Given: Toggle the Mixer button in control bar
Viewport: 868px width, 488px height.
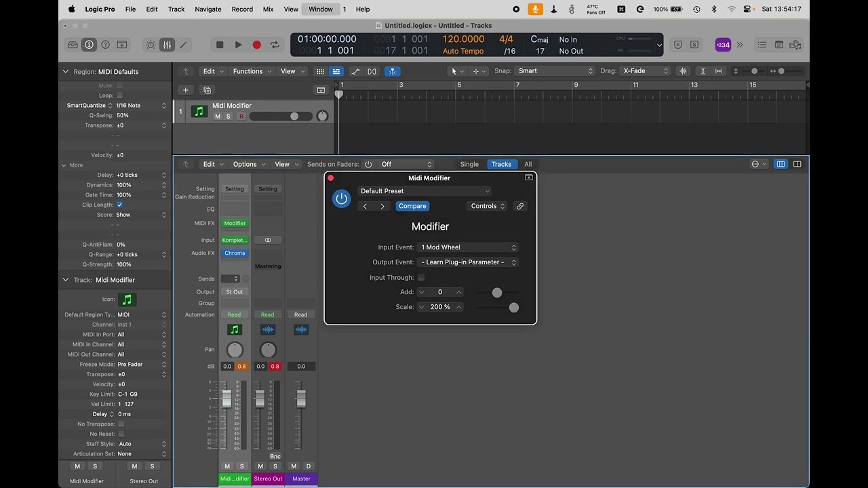Looking at the screenshot, I should (x=167, y=45).
